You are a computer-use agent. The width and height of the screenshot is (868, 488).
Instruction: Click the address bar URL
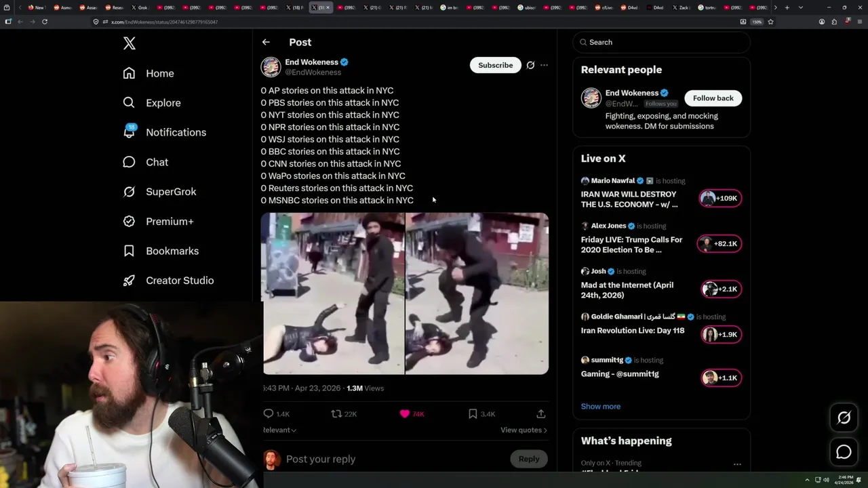(x=164, y=22)
